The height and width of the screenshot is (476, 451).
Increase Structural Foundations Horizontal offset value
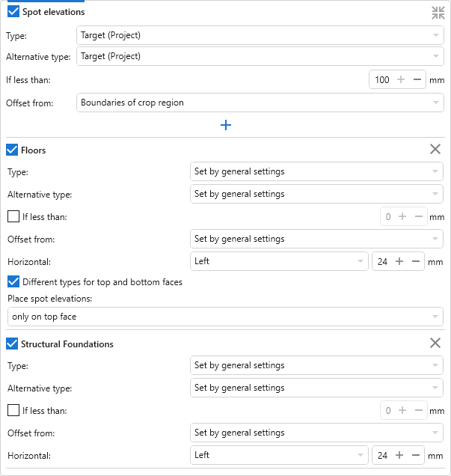point(399,455)
